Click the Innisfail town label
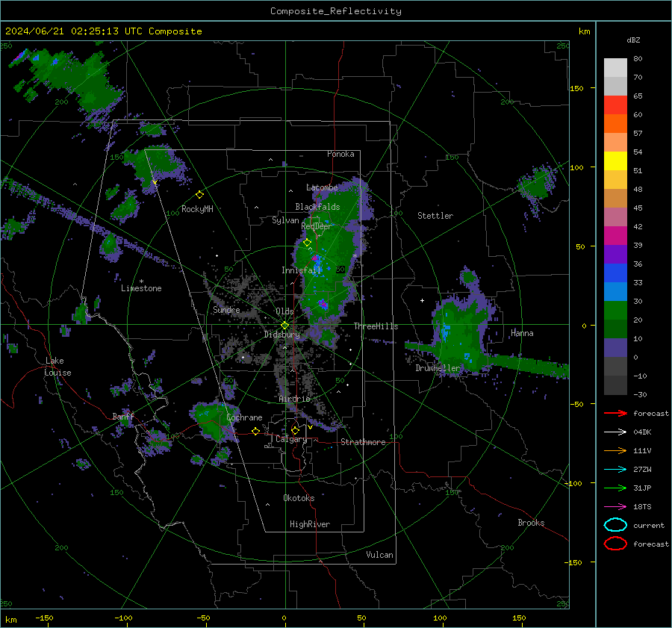Image resolution: width=672 pixels, height=628 pixels. pyautogui.click(x=302, y=270)
